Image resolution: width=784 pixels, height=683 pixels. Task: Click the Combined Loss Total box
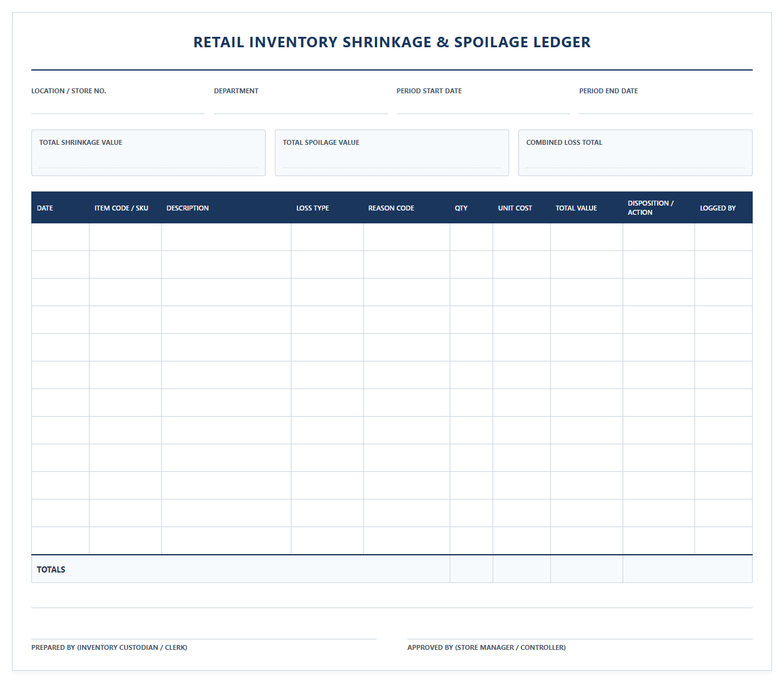pos(636,153)
